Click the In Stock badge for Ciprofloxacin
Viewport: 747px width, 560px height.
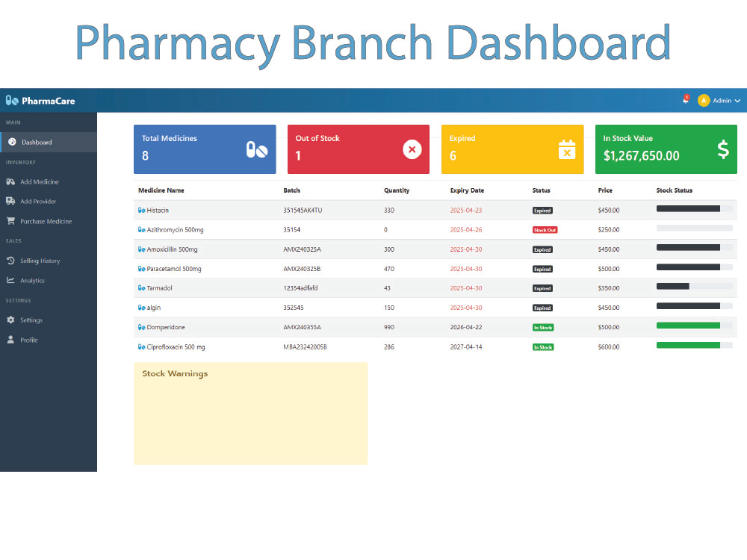coord(543,347)
